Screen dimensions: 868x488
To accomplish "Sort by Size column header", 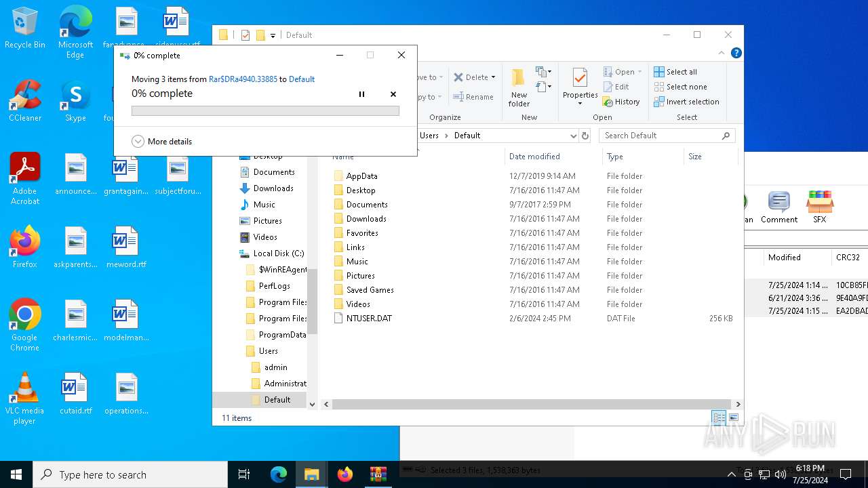I will tap(709, 157).
